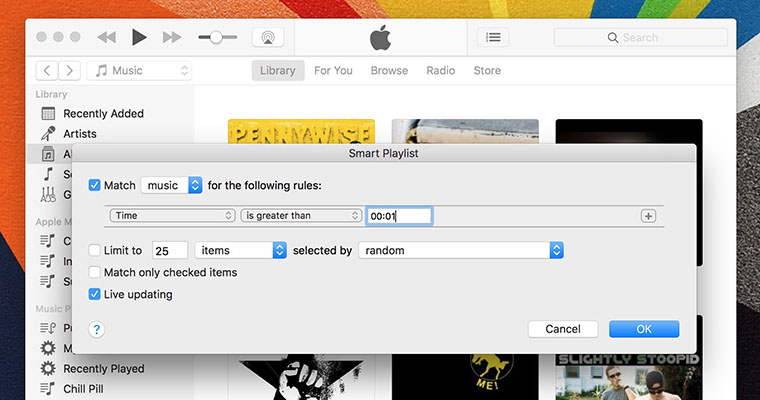The width and height of the screenshot is (760, 400).
Task: Switch to the For You tab
Action: [333, 71]
